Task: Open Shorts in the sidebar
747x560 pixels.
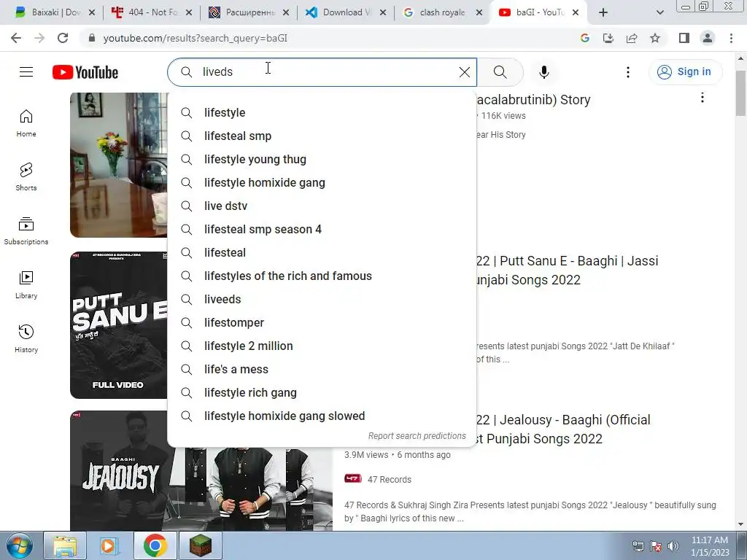Action: pos(26,177)
